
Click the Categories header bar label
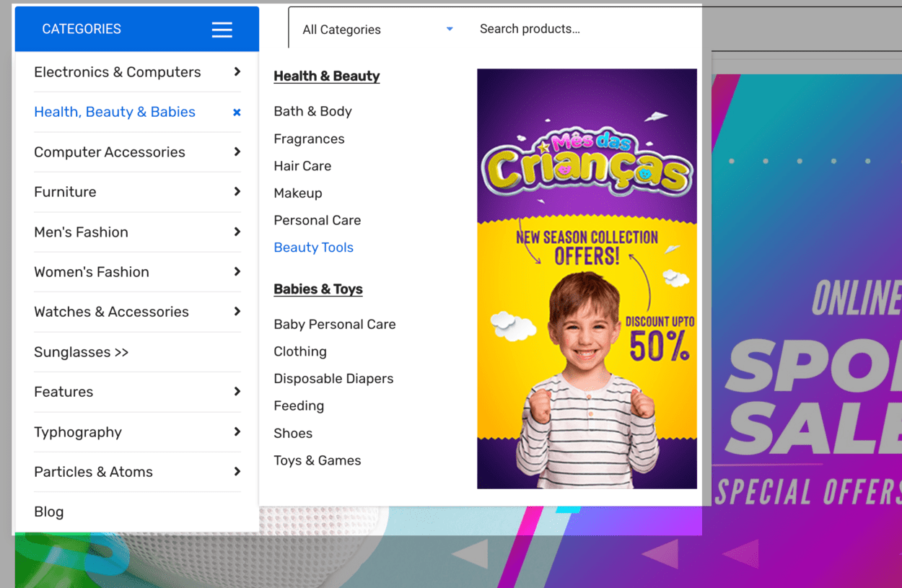82,29
